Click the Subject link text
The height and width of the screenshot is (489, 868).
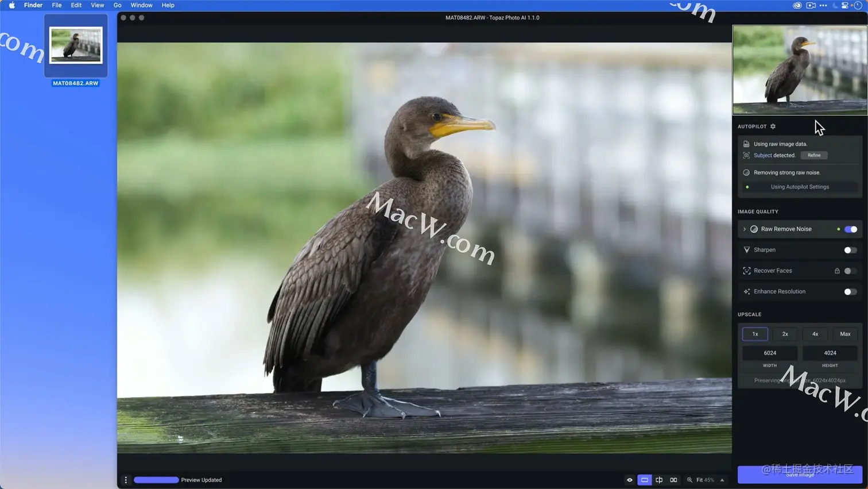(762, 155)
